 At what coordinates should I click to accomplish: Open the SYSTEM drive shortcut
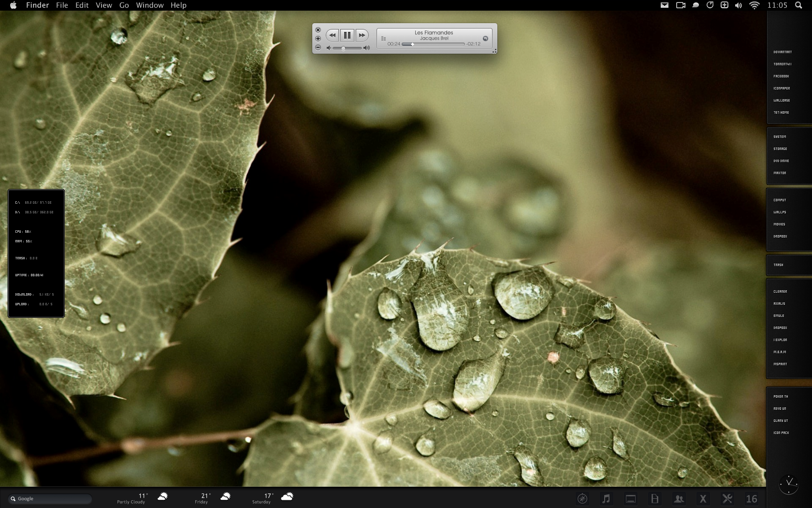tap(780, 137)
